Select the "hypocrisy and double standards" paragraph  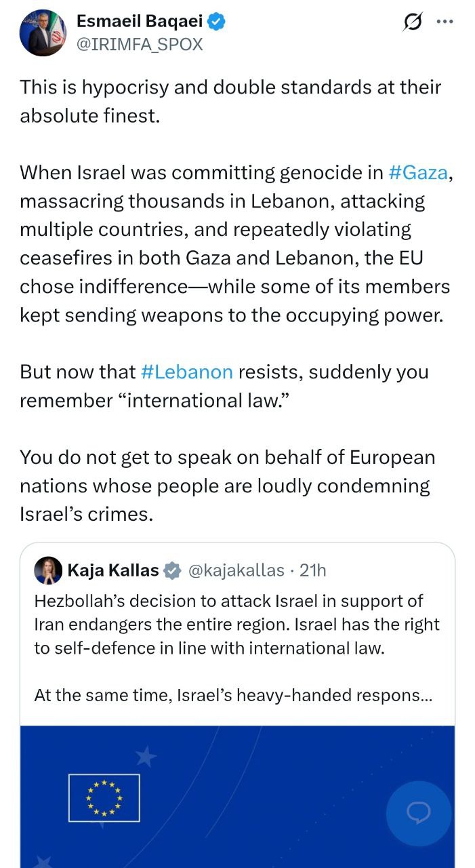point(230,101)
